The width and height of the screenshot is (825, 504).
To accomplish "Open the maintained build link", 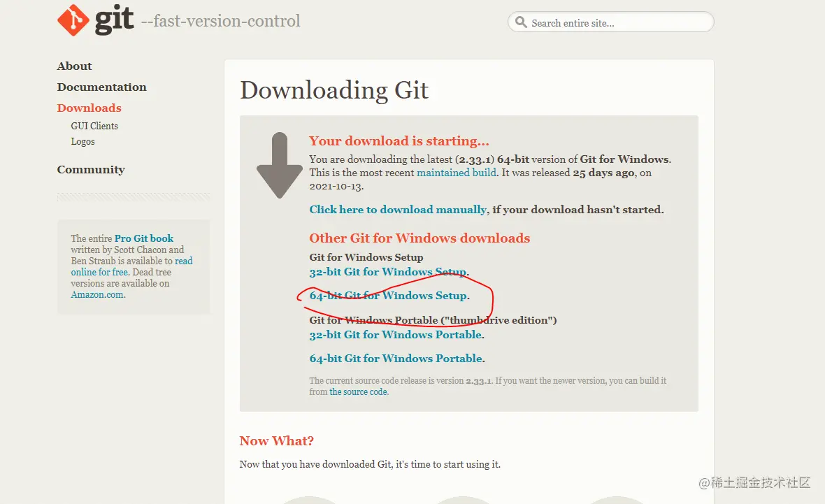I will (456, 173).
